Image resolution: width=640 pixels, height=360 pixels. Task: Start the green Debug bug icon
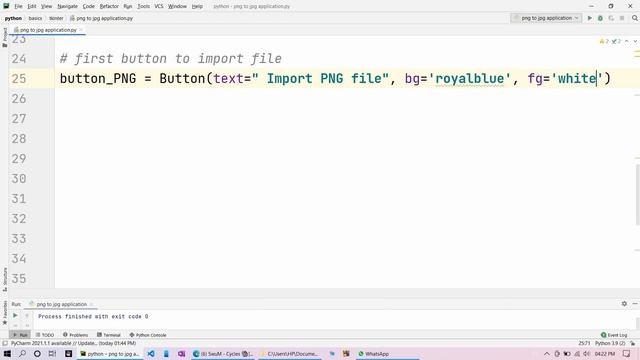click(x=600, y=18)
